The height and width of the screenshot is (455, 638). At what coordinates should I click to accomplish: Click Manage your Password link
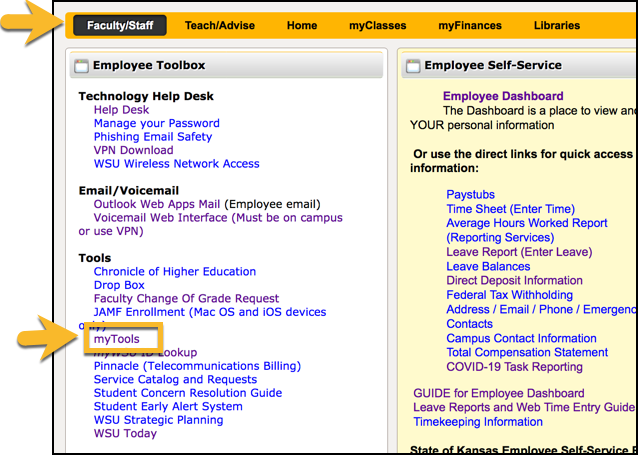click(157, 123)
